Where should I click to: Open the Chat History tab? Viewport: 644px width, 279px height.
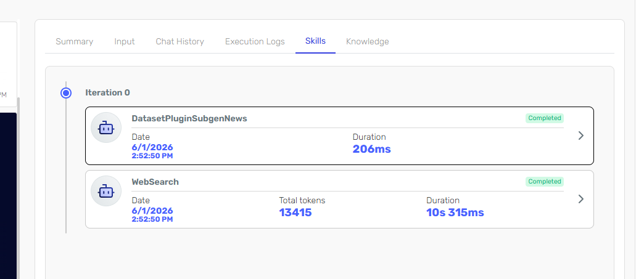pyautogui.click(x=180, y=41)
